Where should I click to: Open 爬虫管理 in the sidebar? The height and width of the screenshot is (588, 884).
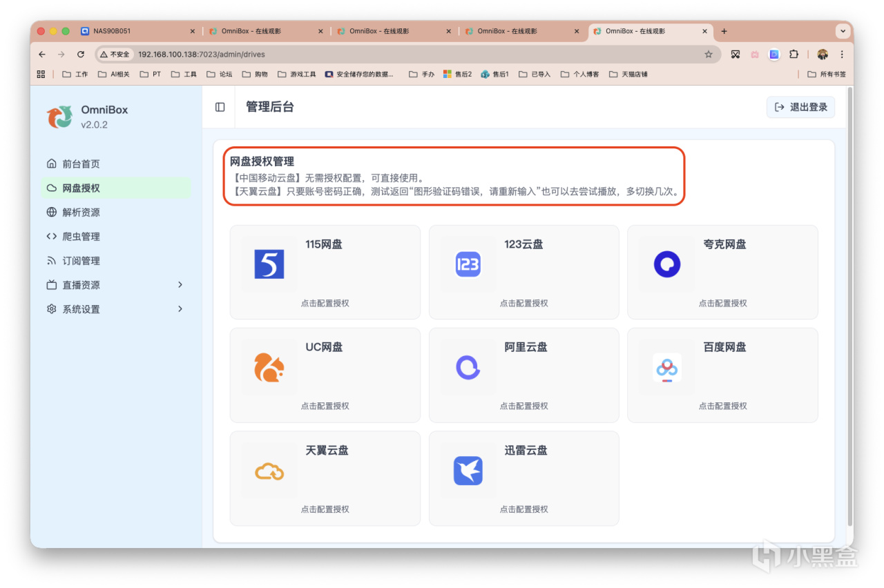point(116,236)
